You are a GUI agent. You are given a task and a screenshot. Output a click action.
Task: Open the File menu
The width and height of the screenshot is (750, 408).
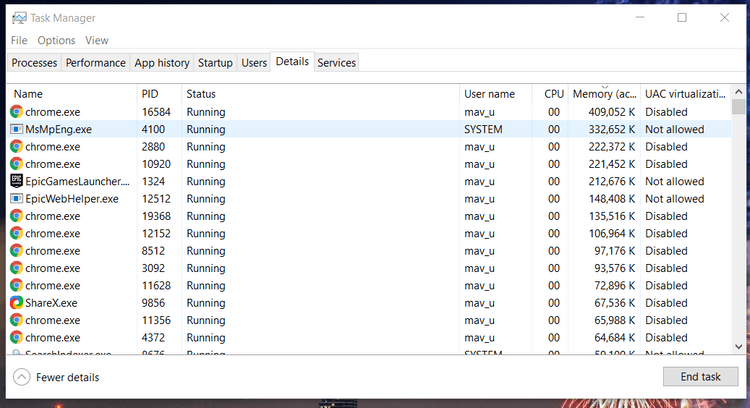tap(19, 40)
